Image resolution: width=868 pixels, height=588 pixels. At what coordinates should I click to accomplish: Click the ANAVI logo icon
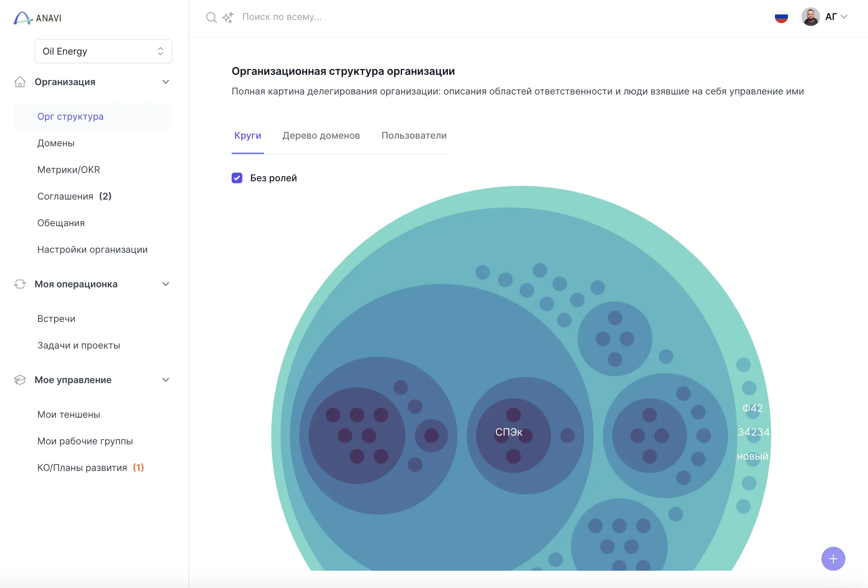(22, 18)
